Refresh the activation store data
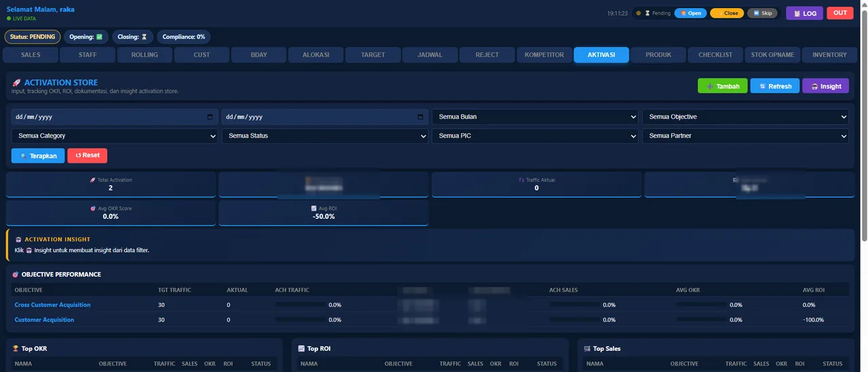Image resolution: width=868 pixels, height=372 pixels. point(775,86)
